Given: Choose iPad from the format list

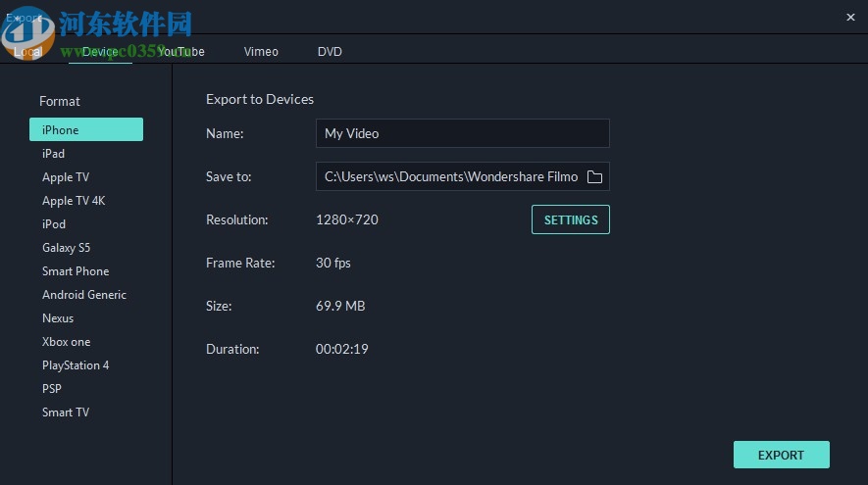Looking at the screenshot, I should 54,154.
